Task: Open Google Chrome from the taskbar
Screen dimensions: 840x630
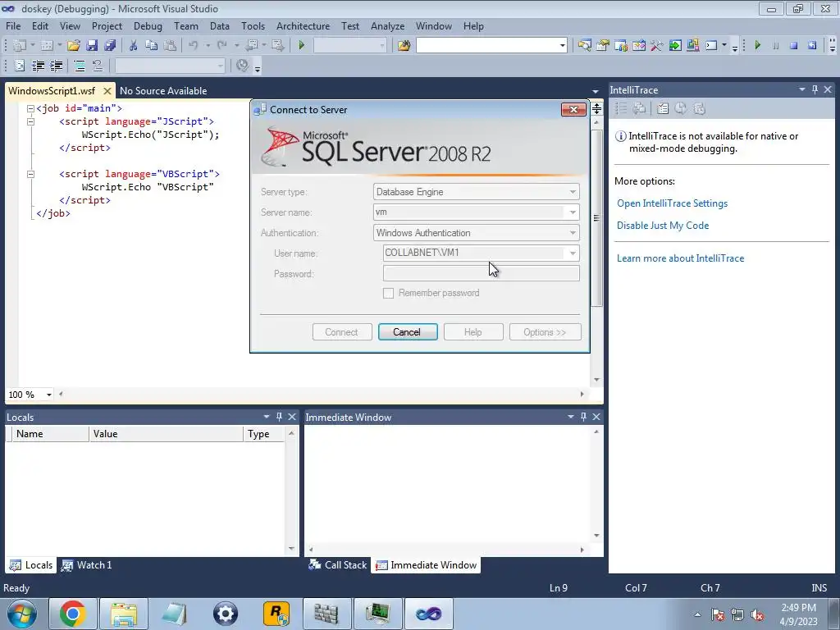Action: [73, 614]
